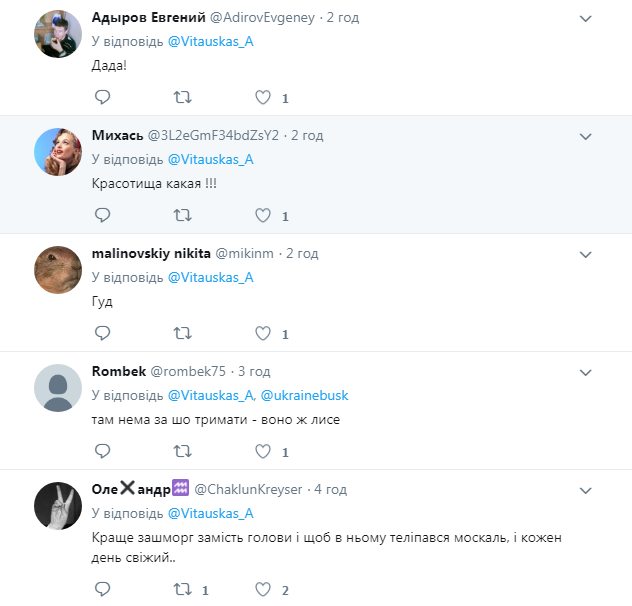Like the tweet by ОлеXандр
The height and width of the screenshot is (606, 632).
[263, 589]
